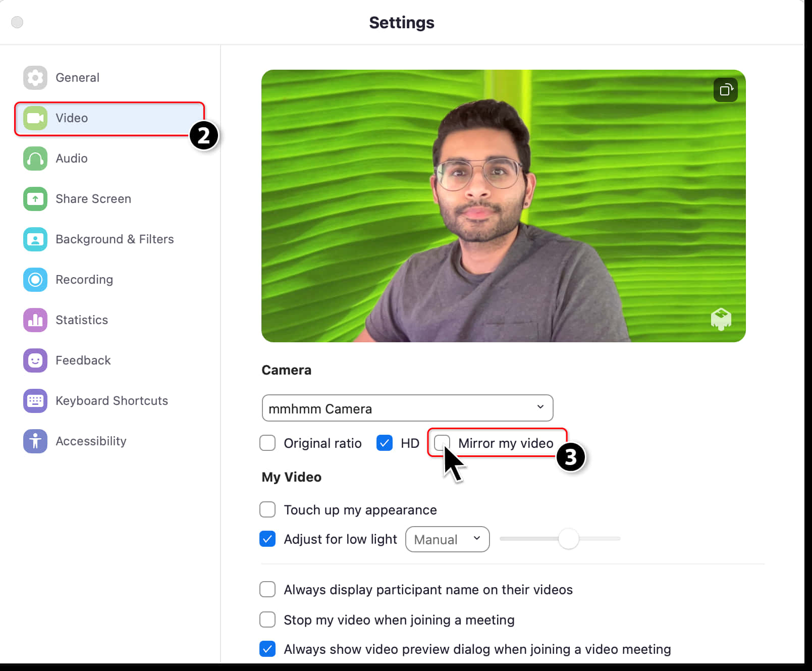Click the Background & Filters icon
Viewport: 812px width, 671px height.
coord(35,239)
